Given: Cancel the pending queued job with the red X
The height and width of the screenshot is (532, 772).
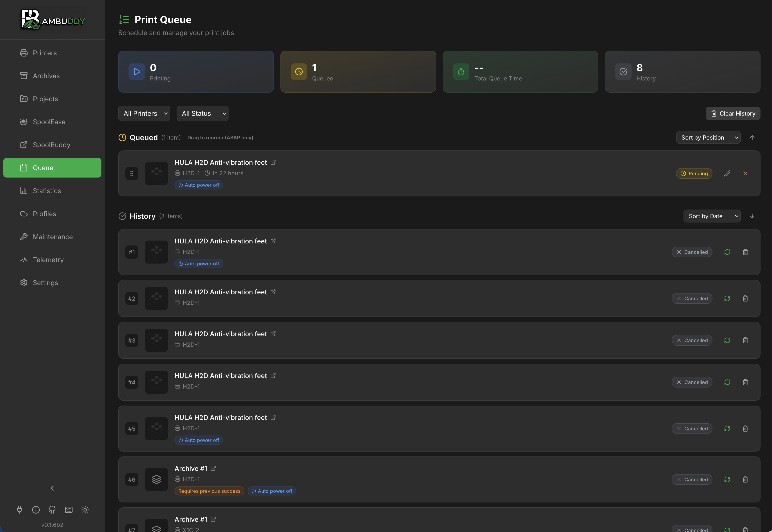Looking at the screenshot, I should (746, 173).
